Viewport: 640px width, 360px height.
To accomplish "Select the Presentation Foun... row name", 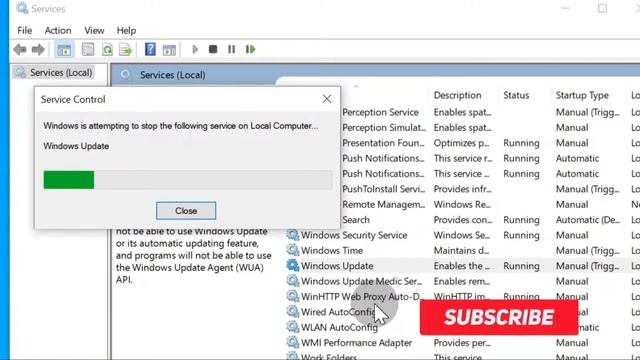I will [x=383, y=143].
